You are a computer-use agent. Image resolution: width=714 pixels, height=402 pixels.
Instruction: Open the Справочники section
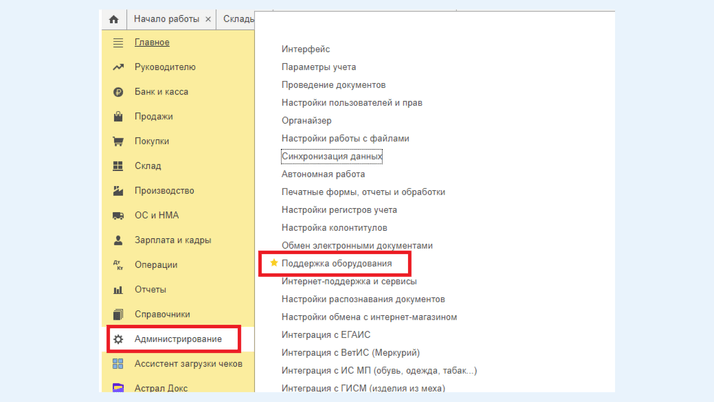pos(162,314)
